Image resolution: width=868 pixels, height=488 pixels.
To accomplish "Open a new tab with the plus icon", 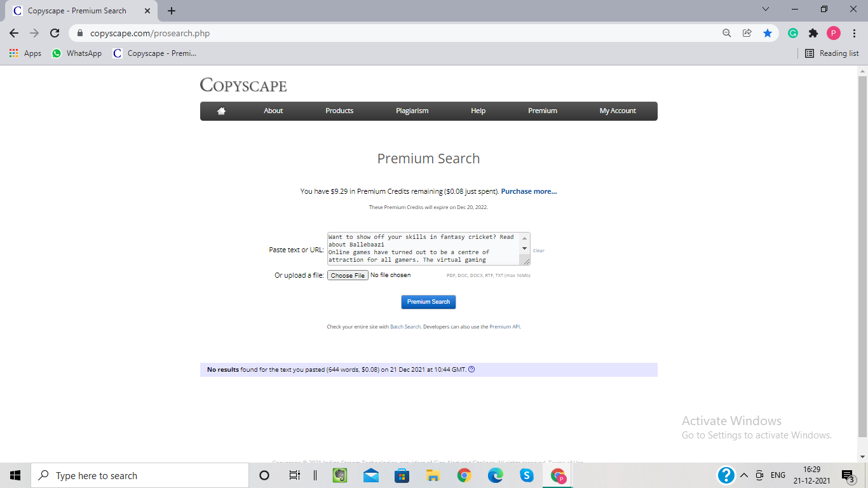I will [172, 11].
